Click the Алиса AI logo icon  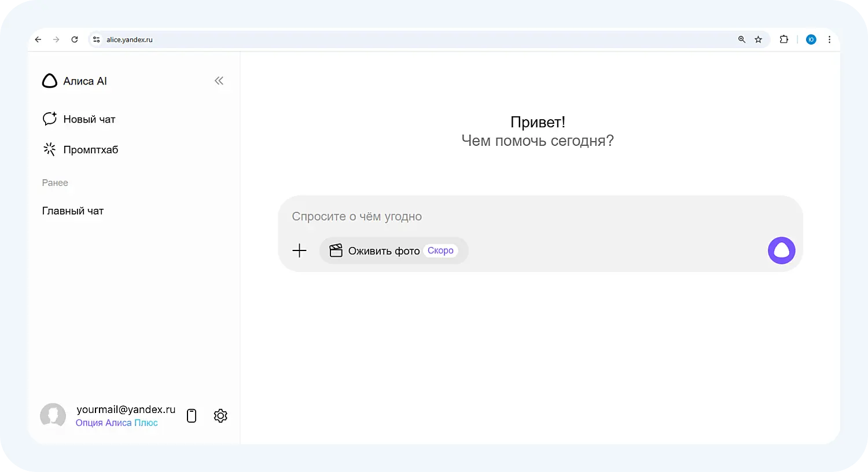[x=50, y=81]
